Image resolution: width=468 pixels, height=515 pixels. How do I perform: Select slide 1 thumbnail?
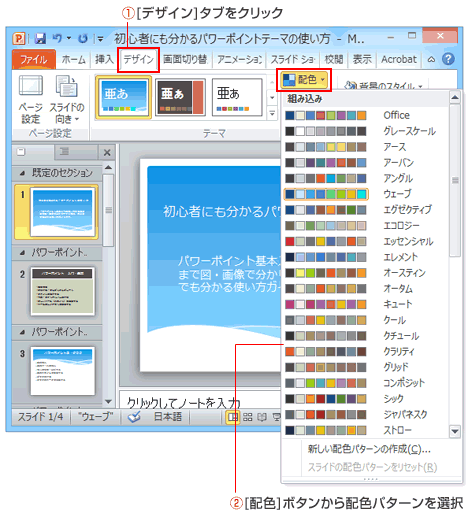63,212
